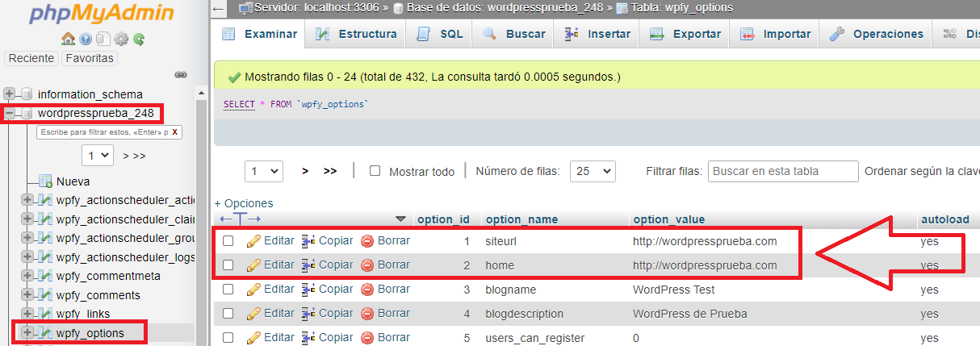
Task: Click the table icon next to wpfy_comments
Action: [x=46, y=295]
